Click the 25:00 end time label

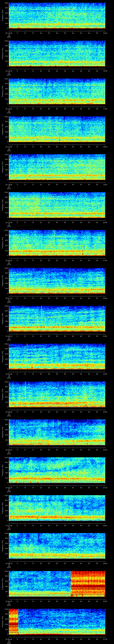pyautogui.click(x=105, y=412)
